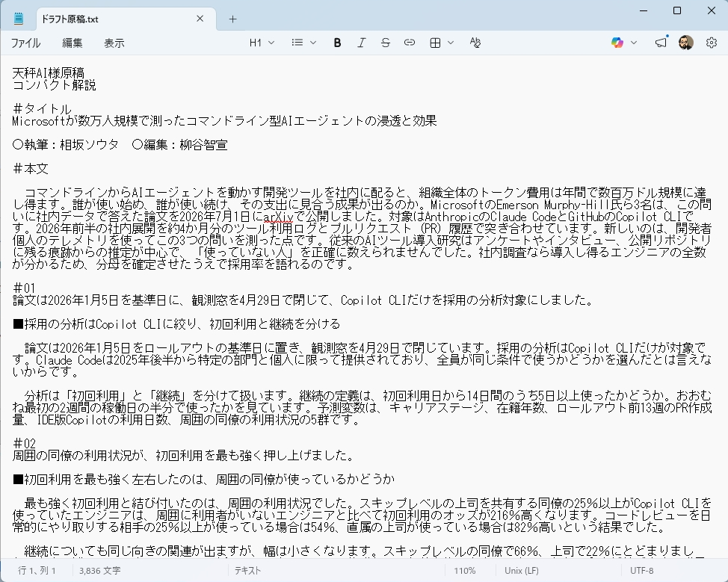Toggle italic formatting
The height and width of the screenshot is (582, 728).
coord(361,43)
